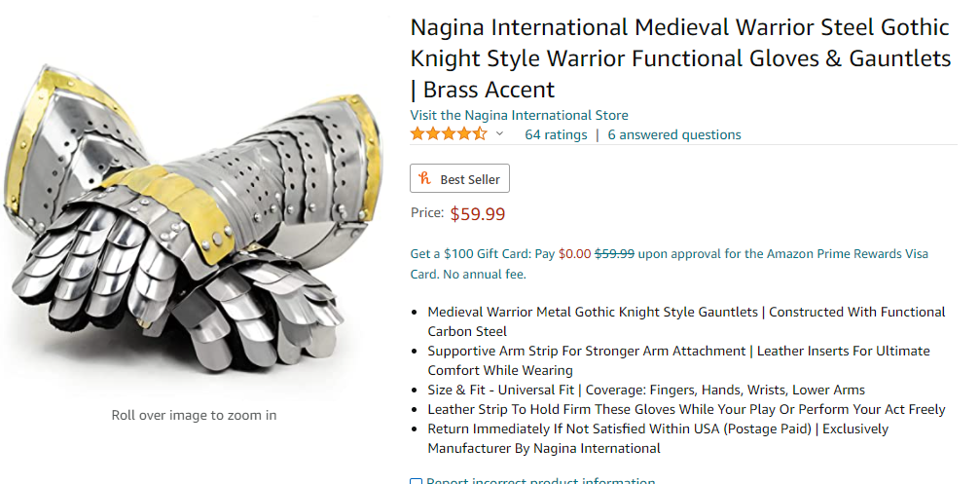Click the Report incorrect product information icon
Viewport: 980px width, 484px height.
pyautogui.click(x=416, y=482)
